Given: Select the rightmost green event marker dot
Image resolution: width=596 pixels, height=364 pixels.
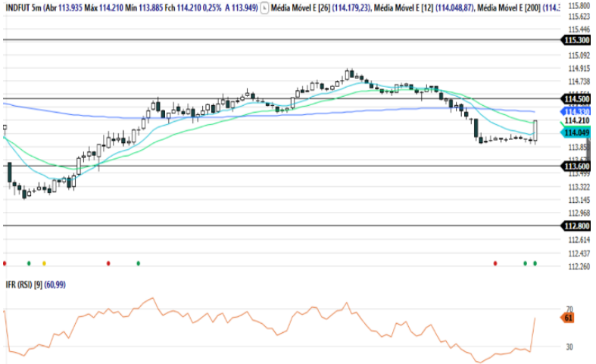Looking at the screenshot, I should tap(535, 263).
